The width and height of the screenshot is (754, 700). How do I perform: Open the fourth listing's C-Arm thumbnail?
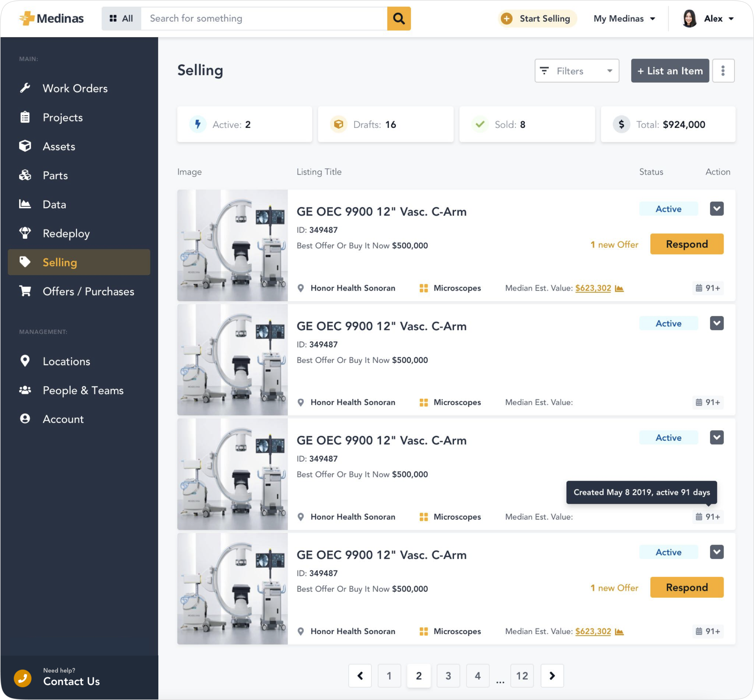232,589
